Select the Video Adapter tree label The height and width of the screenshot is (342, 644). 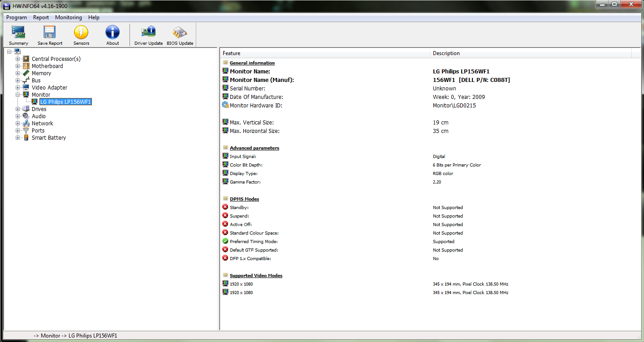[49, 87]
